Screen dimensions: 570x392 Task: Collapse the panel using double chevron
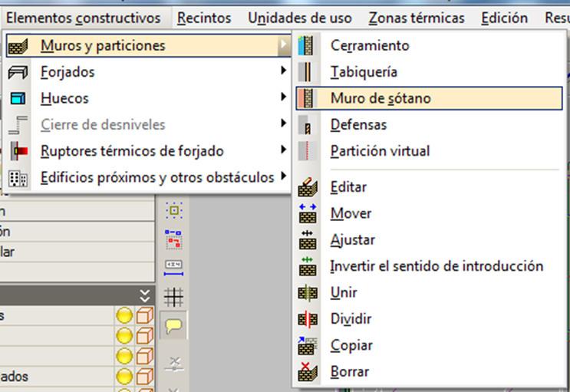(146, 295)
